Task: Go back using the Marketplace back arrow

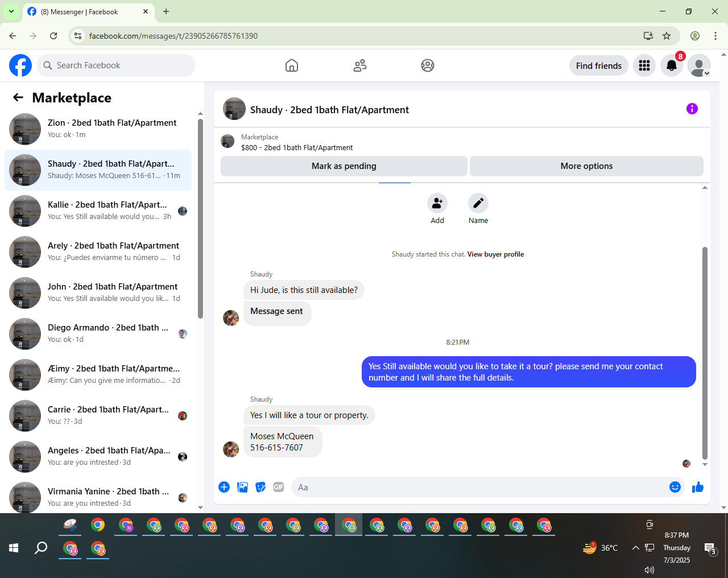Action: [x=18, y=97]
